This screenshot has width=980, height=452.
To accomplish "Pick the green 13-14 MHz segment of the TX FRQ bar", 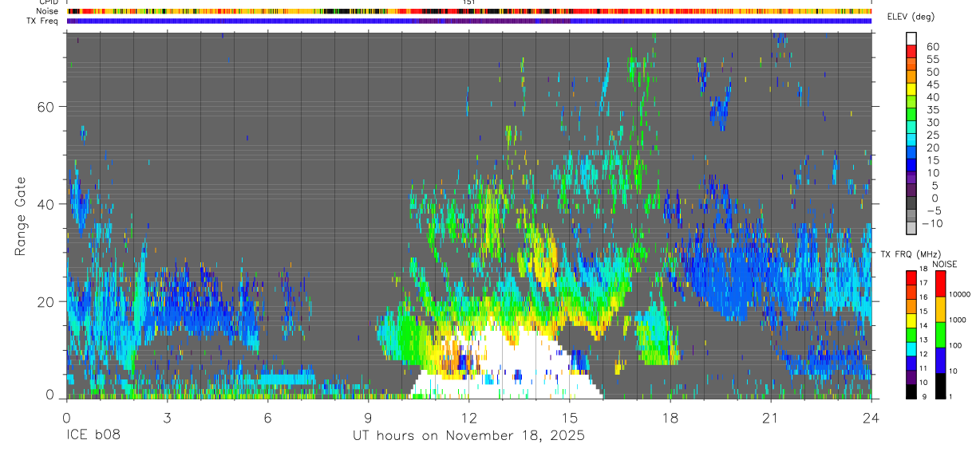I will pyautogui.click(x=911, y=335).
